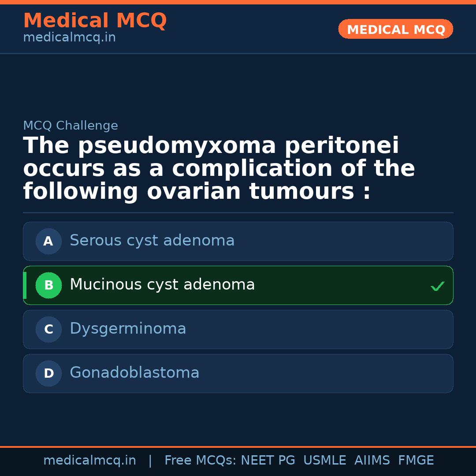Click the green letter B circle
This screenshot has height=476, width=476.
pos(48,285)
